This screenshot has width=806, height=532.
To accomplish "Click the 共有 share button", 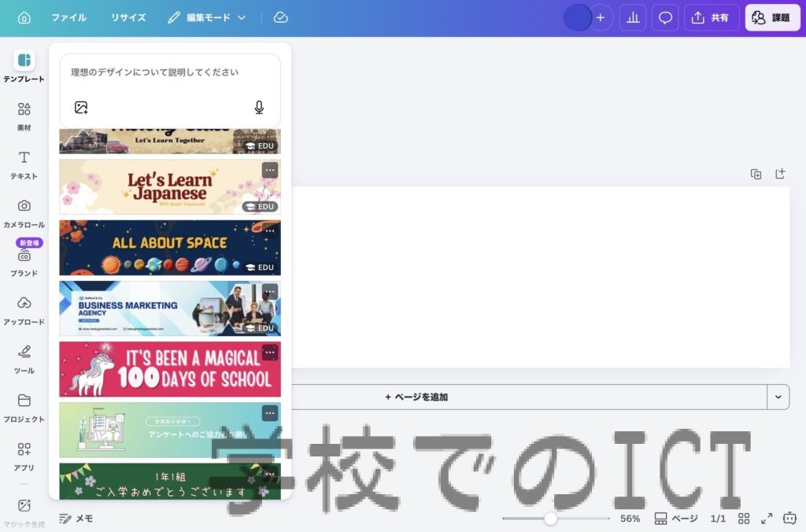I will point(712,17).
